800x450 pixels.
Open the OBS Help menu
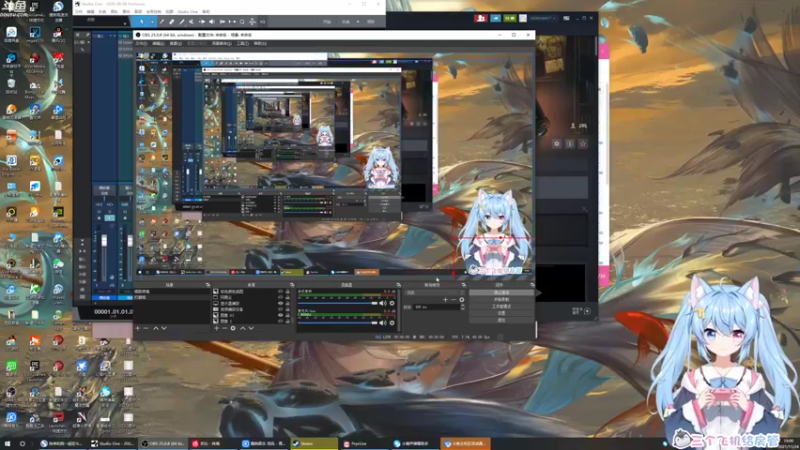(260, 43)
